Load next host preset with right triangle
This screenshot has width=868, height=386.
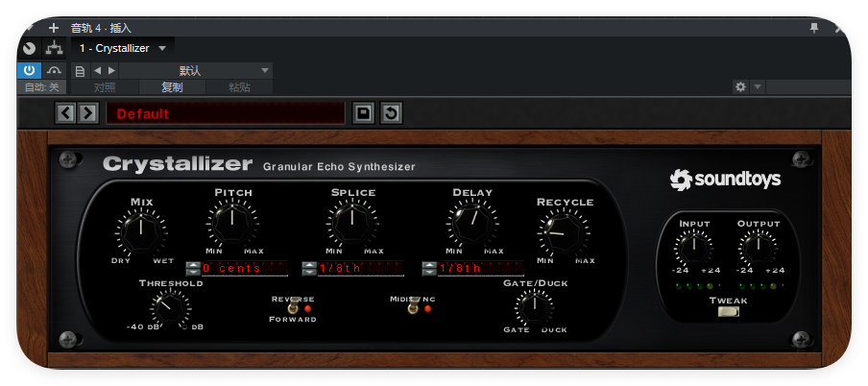111,70
